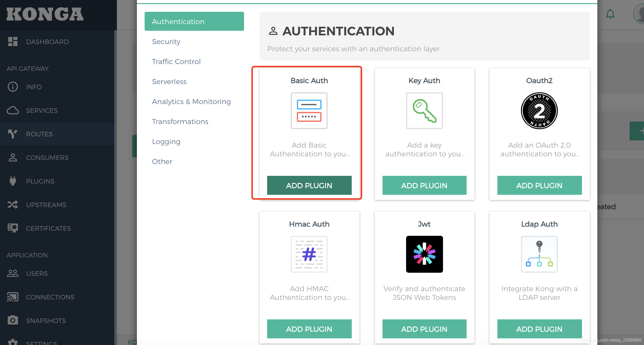Add the Oauth2 plugin
The width and height of the screenshot is (644, 345).
tap(539, 185)
